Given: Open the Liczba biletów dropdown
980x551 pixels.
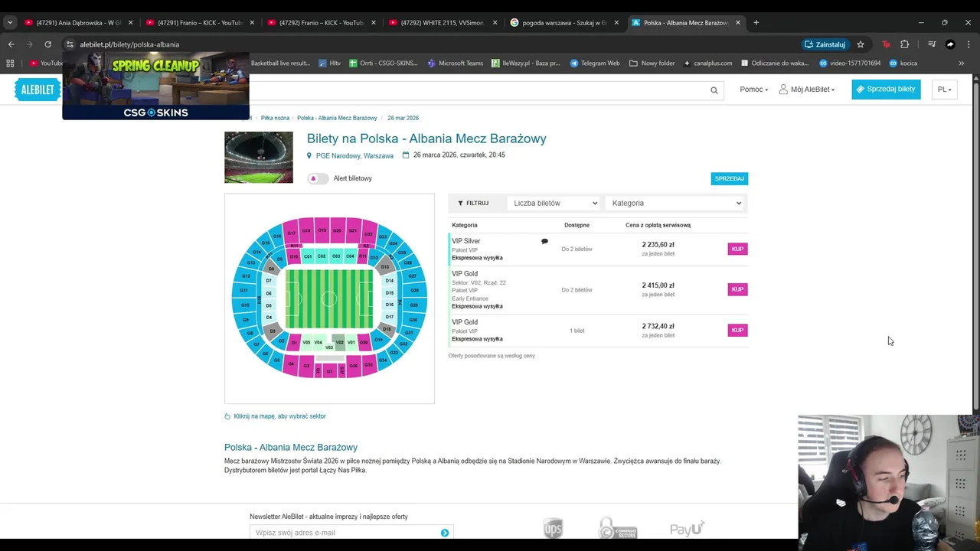Looking at the screenshot, I should [555, 203].
